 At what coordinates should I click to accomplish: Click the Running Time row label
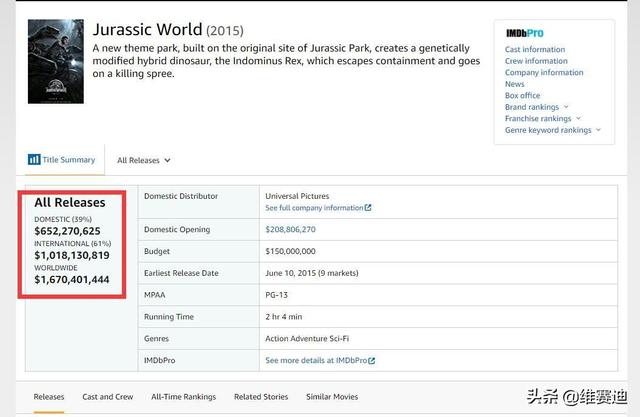pyautogui.click(x=169, y=317)
